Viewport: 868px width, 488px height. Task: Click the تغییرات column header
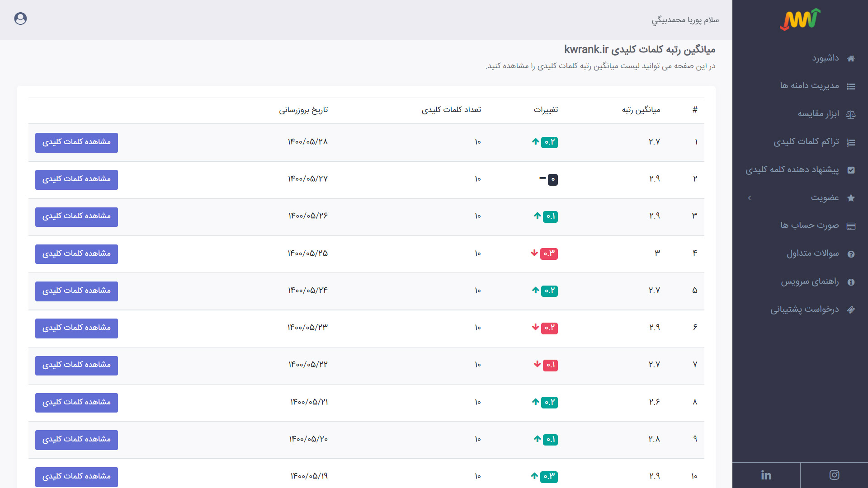(546, 110)
